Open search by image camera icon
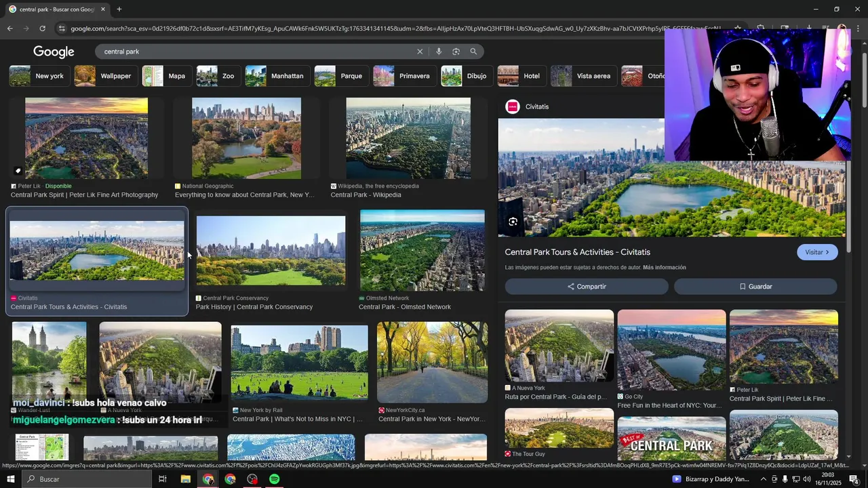This screenshot has width=868, height=488. (x=456, y=52)
